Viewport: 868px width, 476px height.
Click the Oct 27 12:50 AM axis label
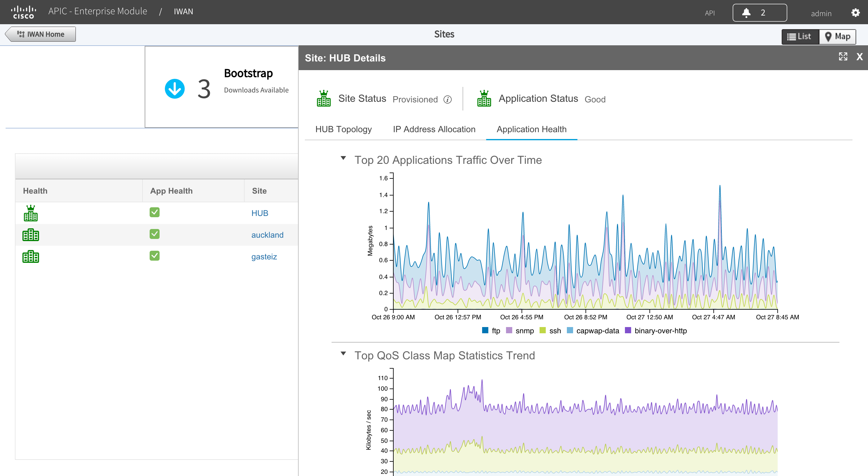click(649, 317)
